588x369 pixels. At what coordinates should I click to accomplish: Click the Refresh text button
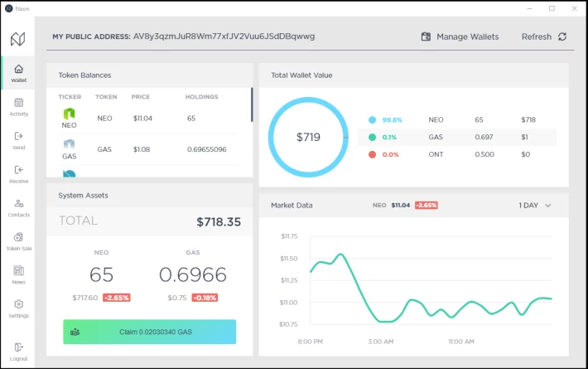[537, 36]
